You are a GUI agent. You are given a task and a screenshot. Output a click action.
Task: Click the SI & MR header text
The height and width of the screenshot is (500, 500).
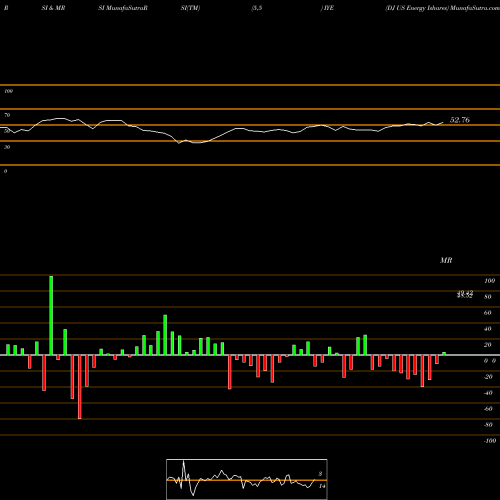(x=53, y=8)
